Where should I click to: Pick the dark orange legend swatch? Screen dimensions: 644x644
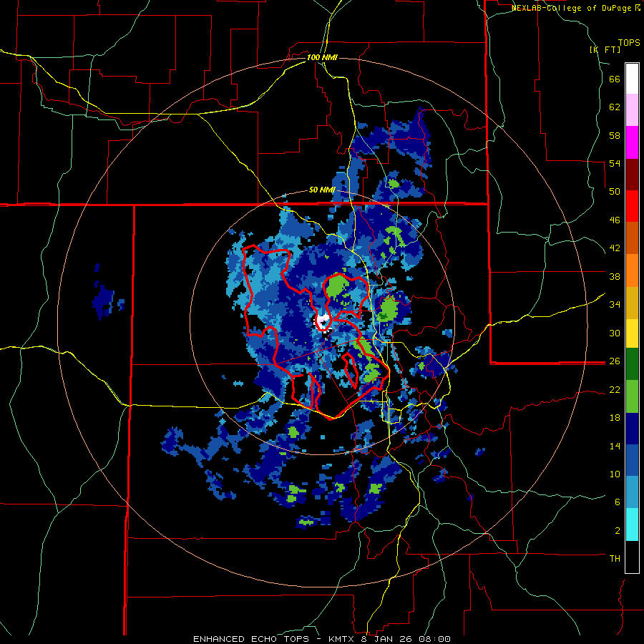click(x=632, y=238)
